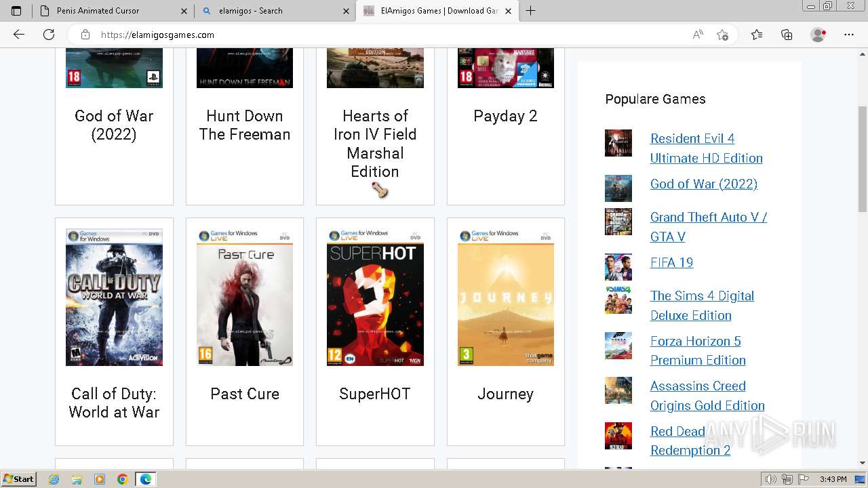
Task: Open the Collections icon
Action: (x=787, y=35)
